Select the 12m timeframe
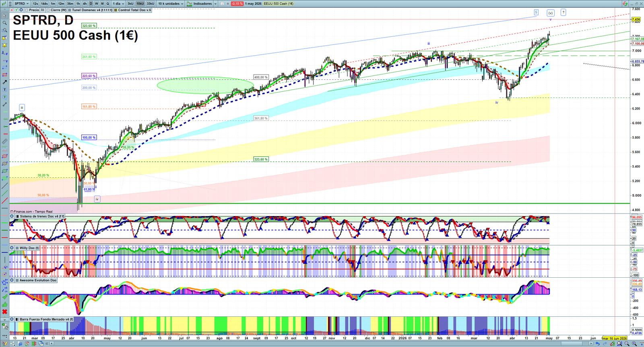Screen dimensions: 644x347 pos(61,4)
